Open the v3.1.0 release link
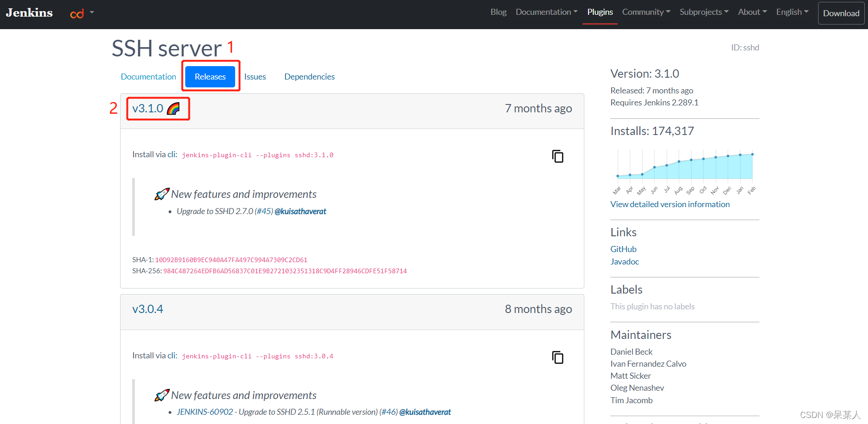The width and height of the screenshot is (868, 424). point(148,108)
